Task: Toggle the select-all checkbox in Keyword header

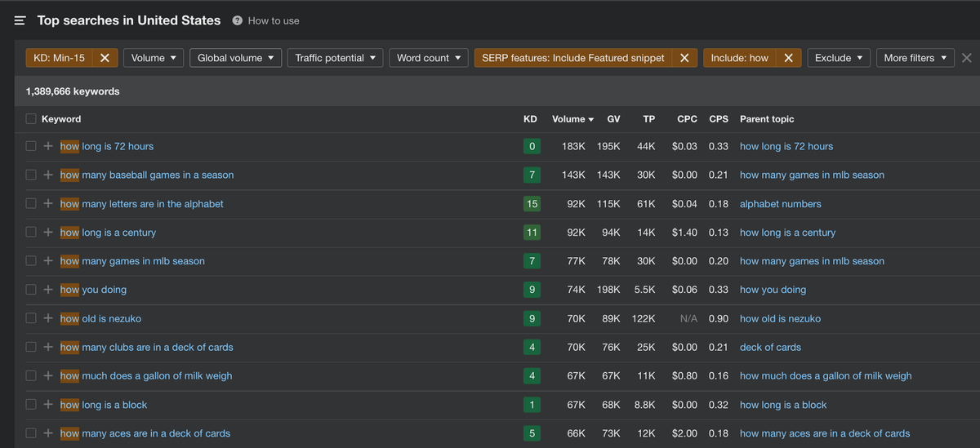Action: coord(31,119)
